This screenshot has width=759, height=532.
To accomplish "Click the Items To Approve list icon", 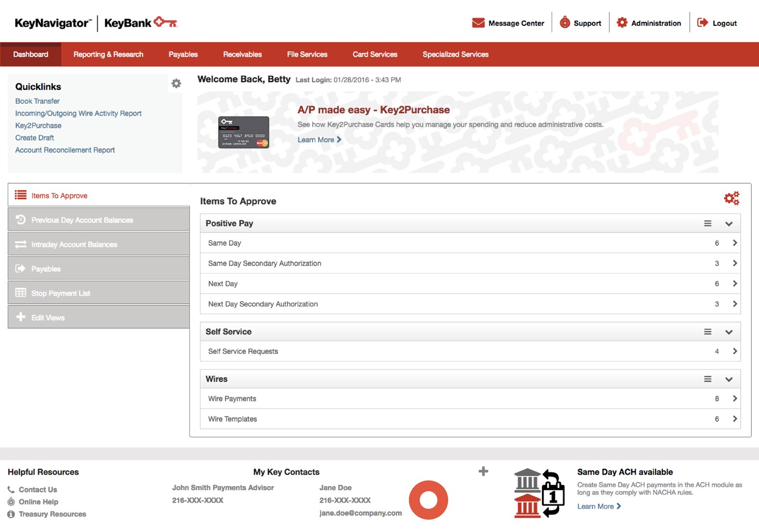I will click(21, 195).
